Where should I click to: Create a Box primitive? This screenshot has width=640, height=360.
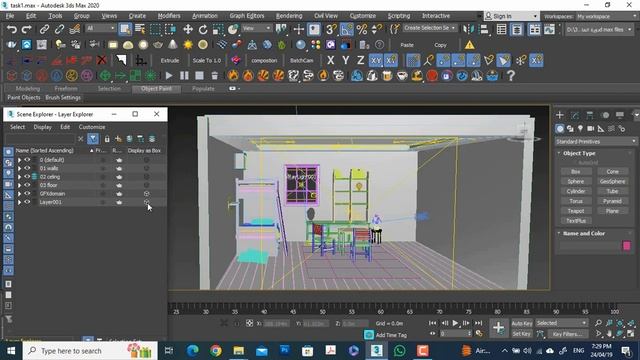coord(576,171)
